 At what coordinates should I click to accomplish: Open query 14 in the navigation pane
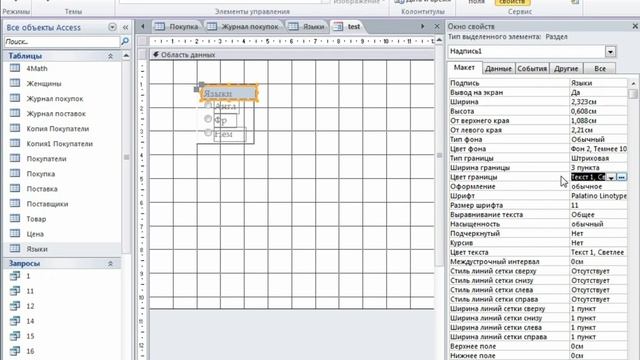point(30,321)
